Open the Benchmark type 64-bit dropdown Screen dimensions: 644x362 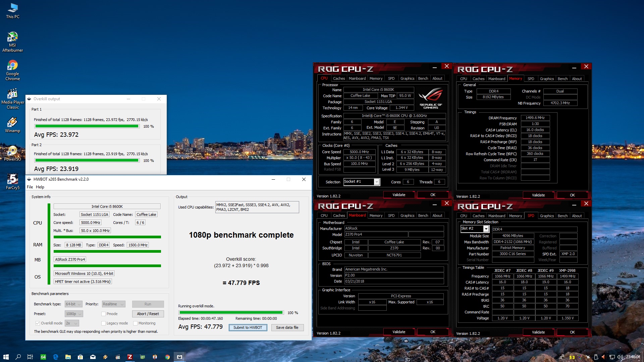point(73,304)
